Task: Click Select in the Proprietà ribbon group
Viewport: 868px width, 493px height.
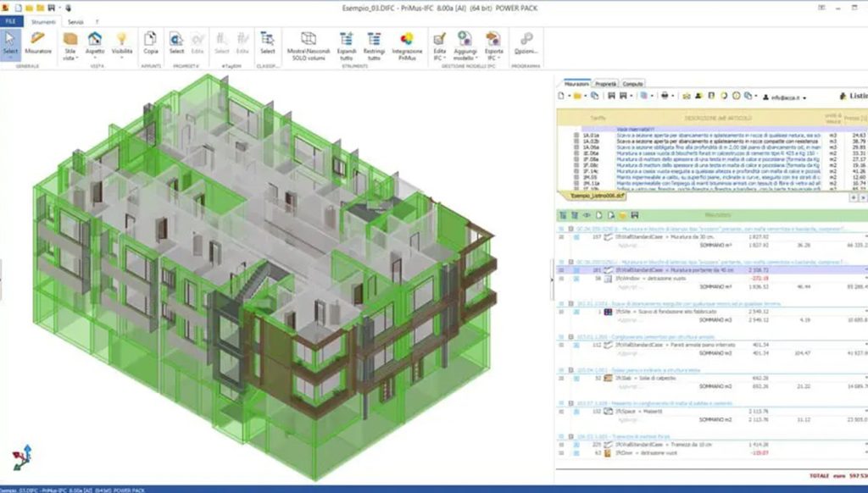Action: 176,43
